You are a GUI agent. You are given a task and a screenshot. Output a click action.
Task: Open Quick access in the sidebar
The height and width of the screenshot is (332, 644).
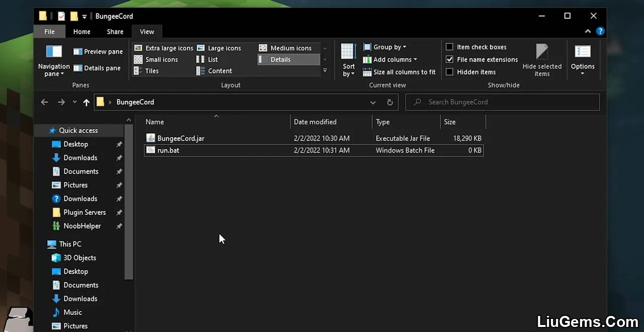(x=78, y=130)
